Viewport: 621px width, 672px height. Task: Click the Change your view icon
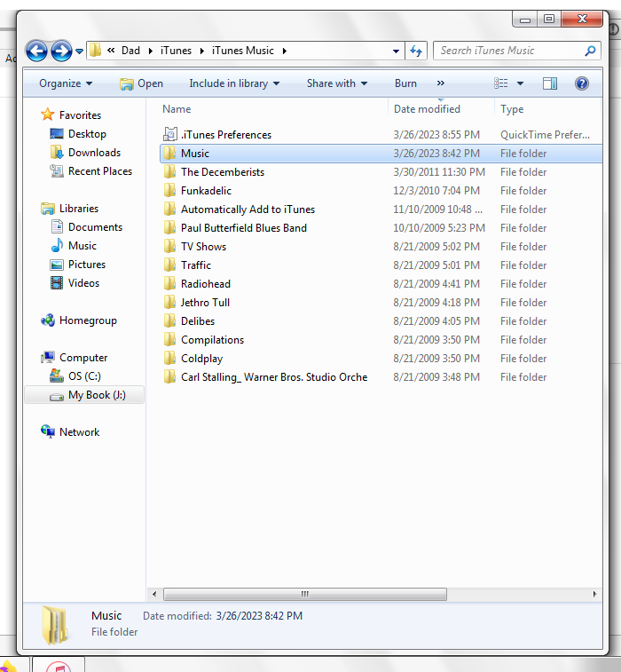pos(501,83)
